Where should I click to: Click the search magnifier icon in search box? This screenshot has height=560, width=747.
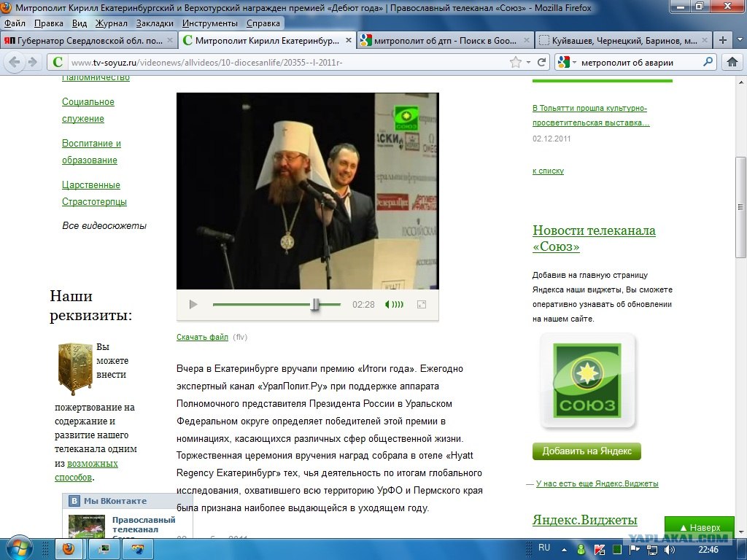coord(708,62)
